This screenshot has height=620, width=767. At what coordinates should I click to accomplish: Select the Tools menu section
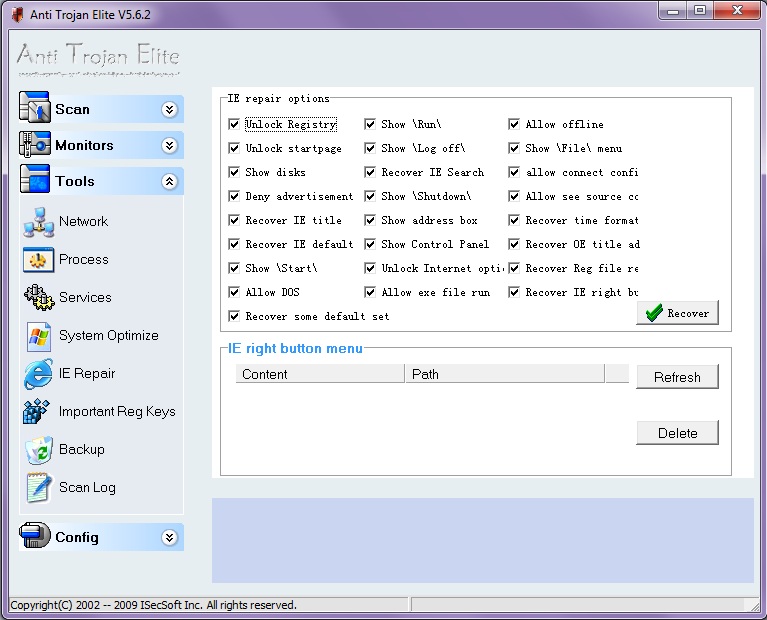tap(101, 182)
